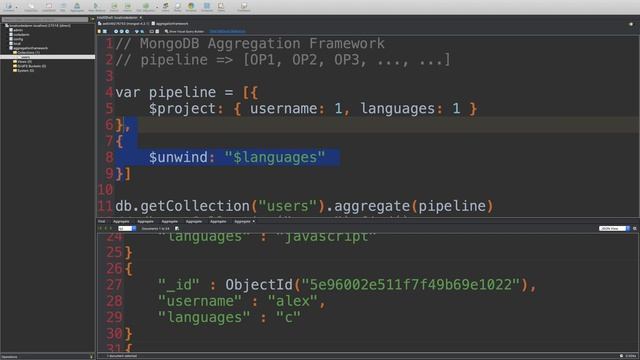The image size is (640, 360).
Task: Switch to the first Aggregate result tab
Action: (121, 222)
